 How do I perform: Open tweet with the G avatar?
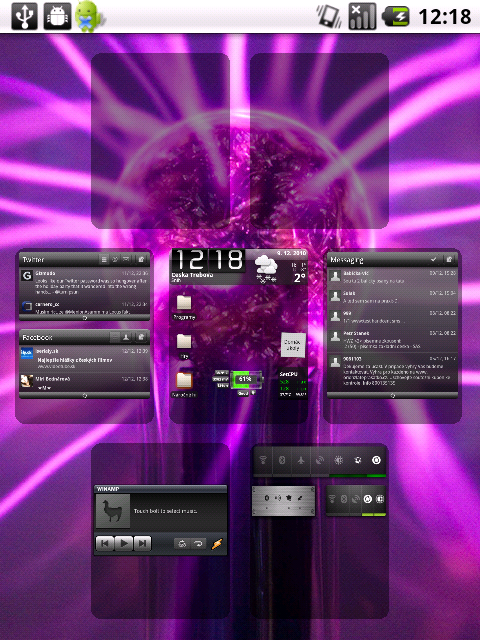click(x=84, y=282)
